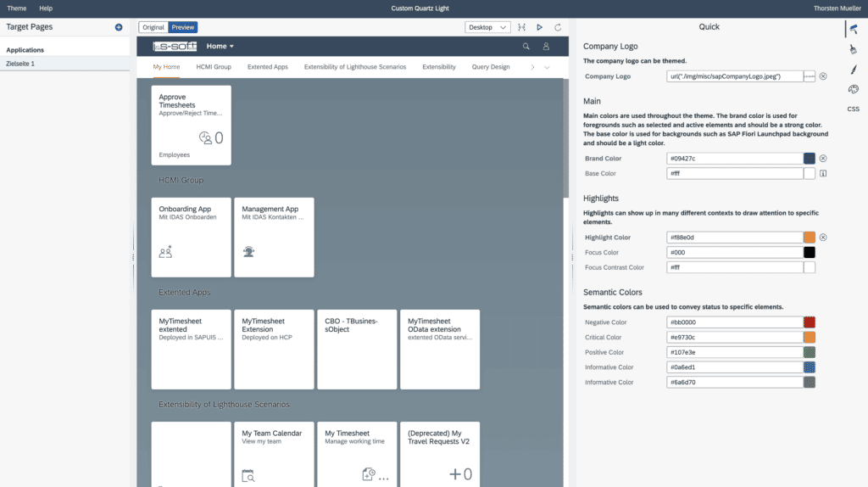Image resolution: width=868 pixels, height=487 pixels.
Task: Add a new target page
Action: [119, 27]
